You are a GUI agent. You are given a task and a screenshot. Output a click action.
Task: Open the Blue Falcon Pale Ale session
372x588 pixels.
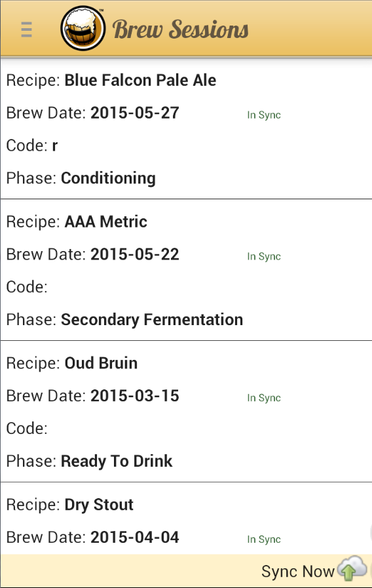pyautogui.click(x=186, y=128)
